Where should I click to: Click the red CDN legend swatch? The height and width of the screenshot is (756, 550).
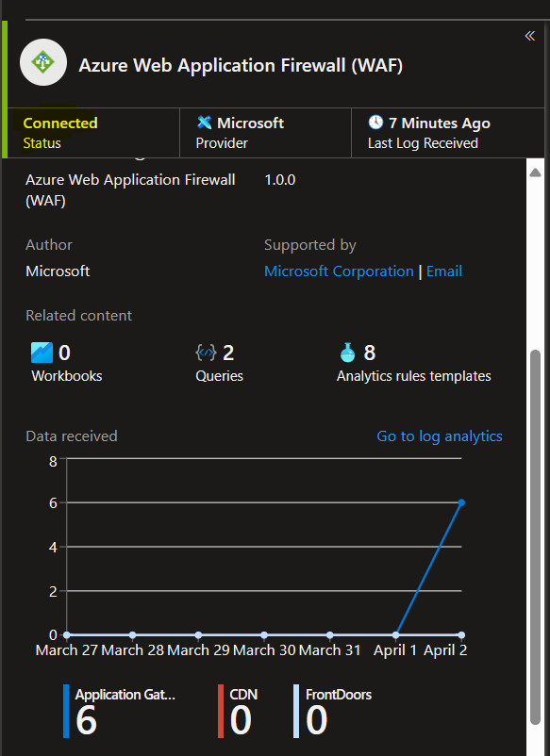221,711
